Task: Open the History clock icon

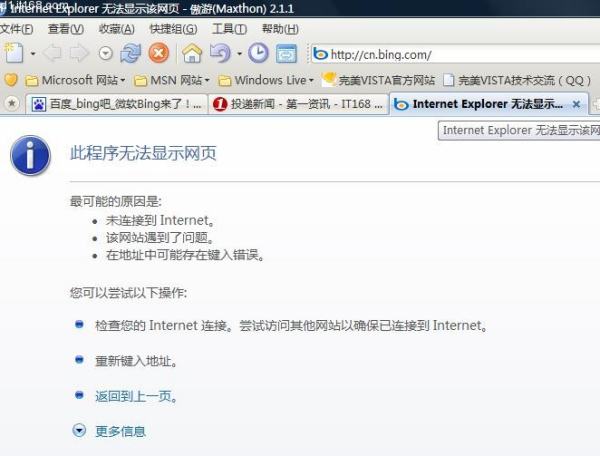Action: [x=258, y=53]
